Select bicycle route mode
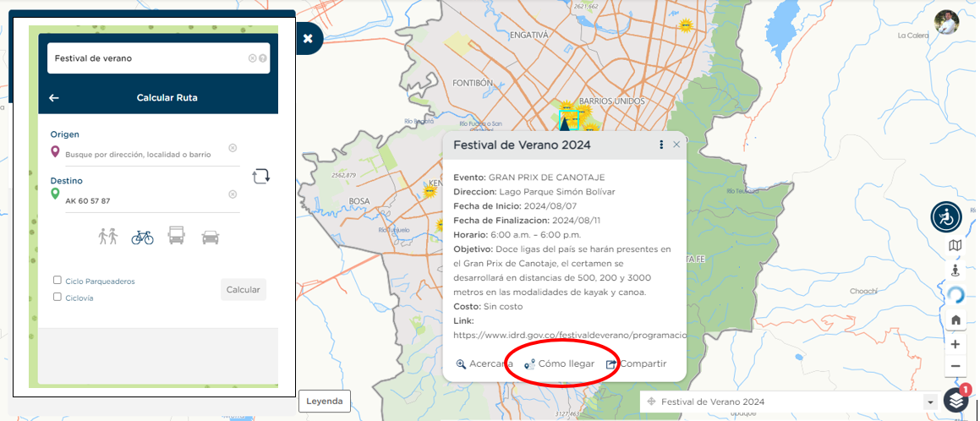Viewport: 980px width, 421px height. pyautogui.click(x=143, y=238)
